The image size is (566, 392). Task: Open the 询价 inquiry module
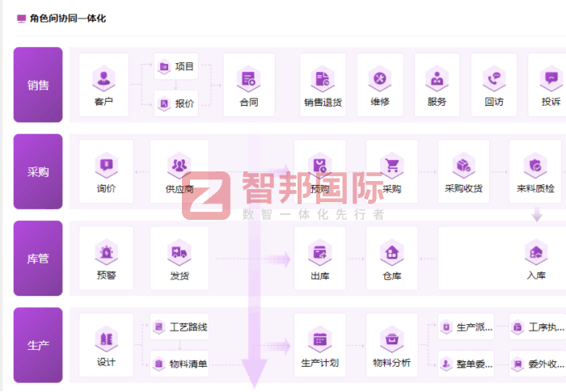pos(106,171)
